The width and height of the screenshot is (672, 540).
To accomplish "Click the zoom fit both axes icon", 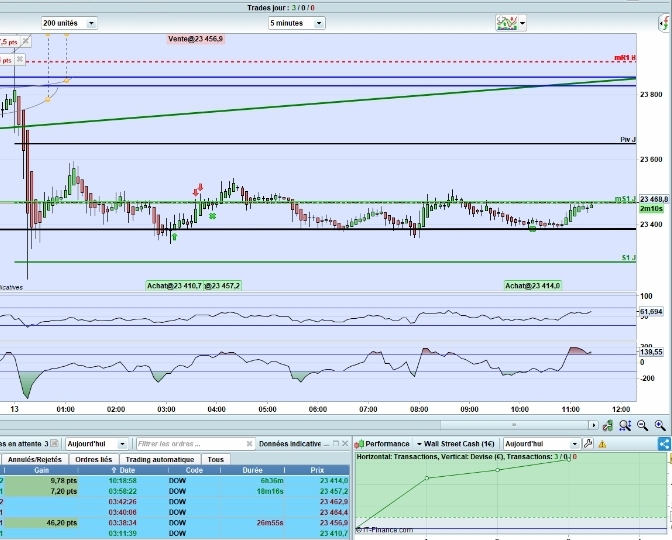I will coord(625,425).
